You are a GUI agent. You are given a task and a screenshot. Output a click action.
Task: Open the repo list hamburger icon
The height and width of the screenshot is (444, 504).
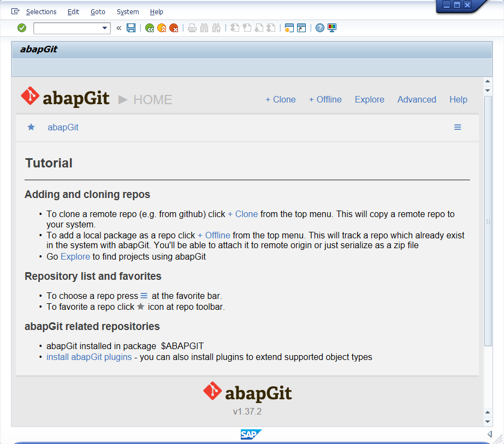458,127
